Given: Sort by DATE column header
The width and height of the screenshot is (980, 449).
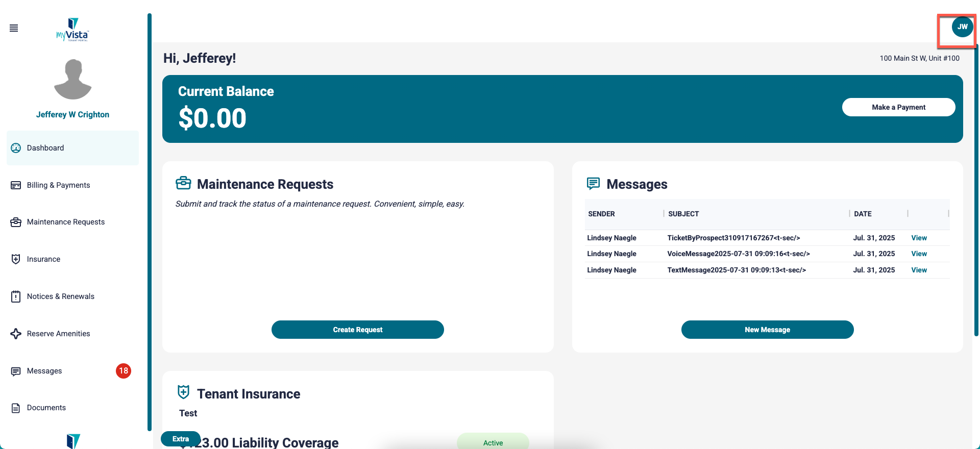Looking at the screenshot, I should point(863,214).
